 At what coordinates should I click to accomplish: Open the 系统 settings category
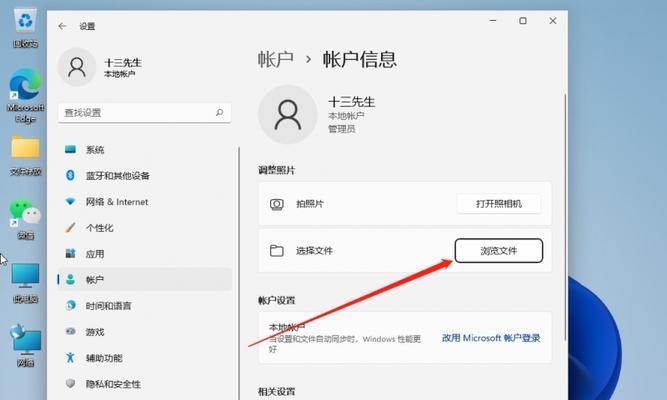[x=145, y=149]
